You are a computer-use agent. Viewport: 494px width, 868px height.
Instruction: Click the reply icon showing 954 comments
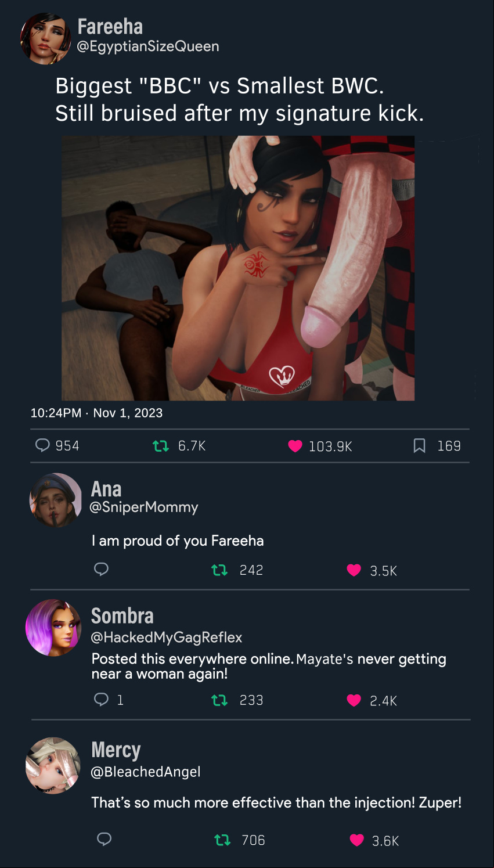42,445
